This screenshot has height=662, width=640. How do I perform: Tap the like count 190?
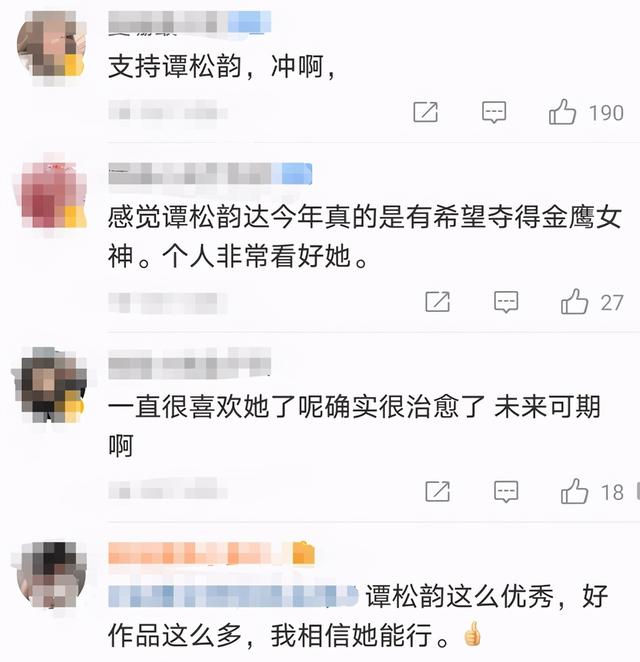point(606,113)
